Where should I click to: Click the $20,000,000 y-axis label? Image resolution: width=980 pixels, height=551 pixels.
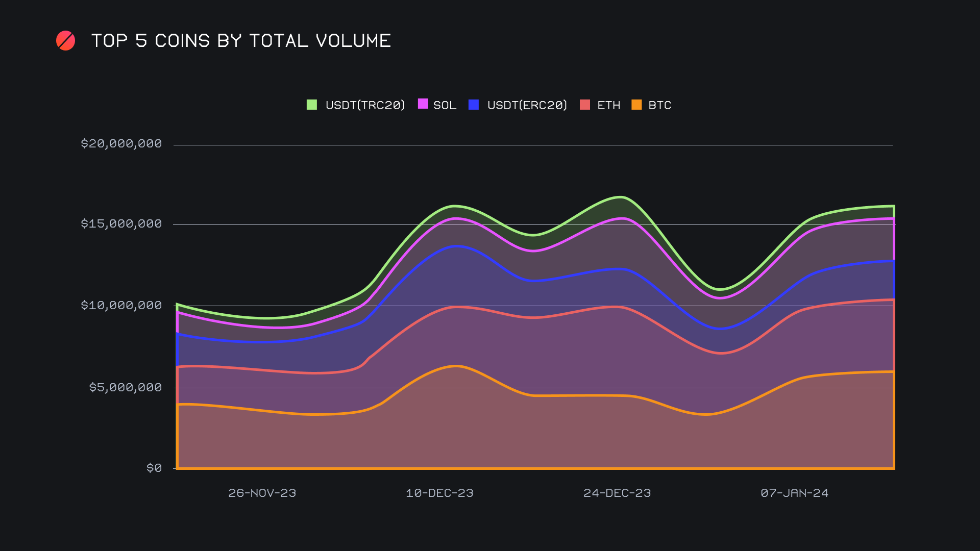[121, 143]
